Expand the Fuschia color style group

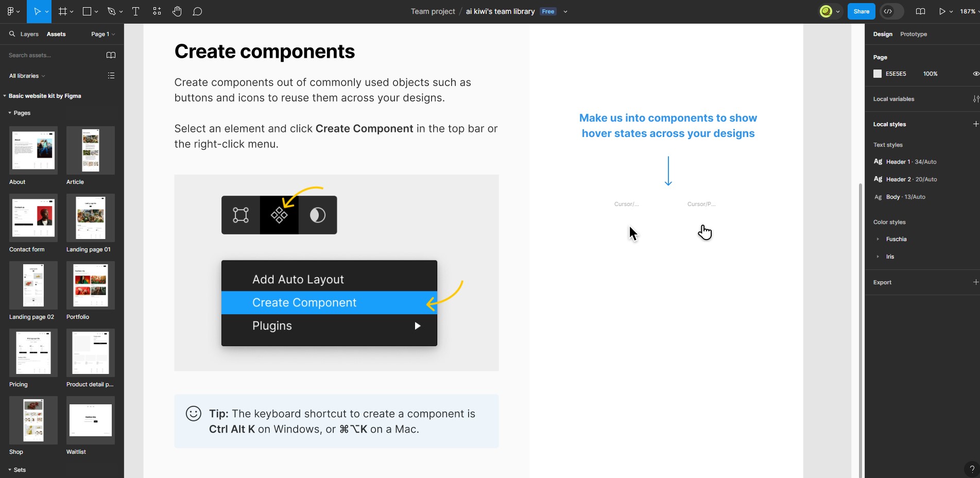pos(878,239)
